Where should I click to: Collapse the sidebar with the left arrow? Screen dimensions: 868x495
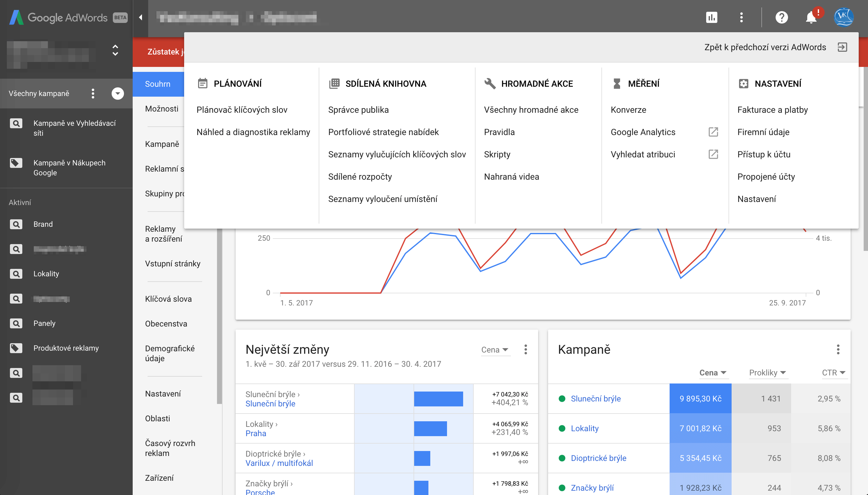(x=140, y=17)
